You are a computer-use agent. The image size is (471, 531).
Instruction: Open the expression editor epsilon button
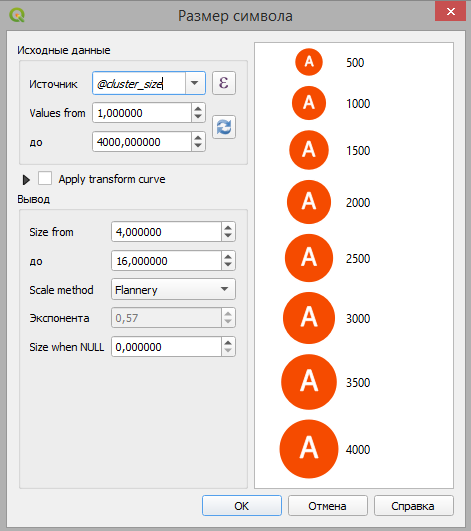pos(224,83)
